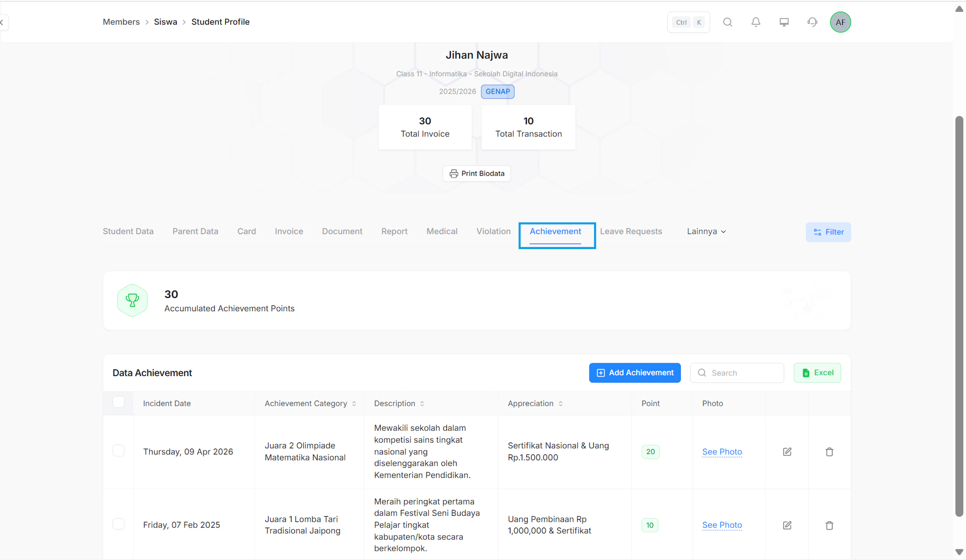The width and height of the screenshot is (966, 560).
Task: Select the Achievement tab
Action: [x=555, y=231]
